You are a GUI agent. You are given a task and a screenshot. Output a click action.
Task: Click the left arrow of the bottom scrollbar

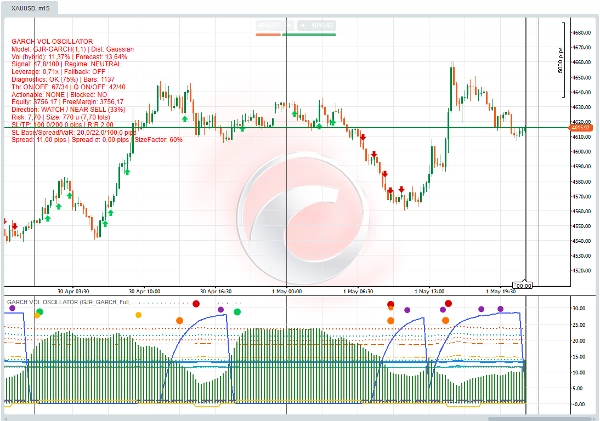point(5,418)
